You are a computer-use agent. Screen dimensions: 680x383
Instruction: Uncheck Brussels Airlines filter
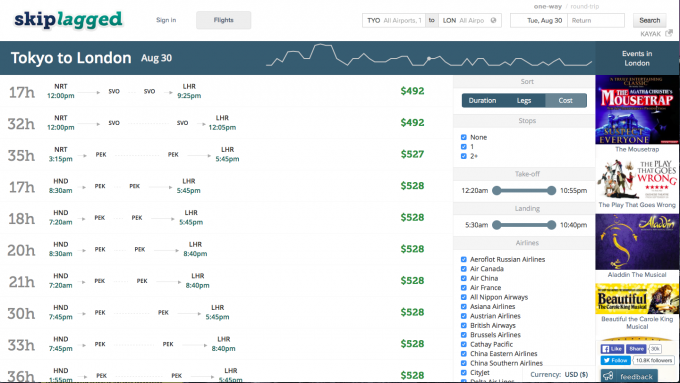click(x=464, y=335)
